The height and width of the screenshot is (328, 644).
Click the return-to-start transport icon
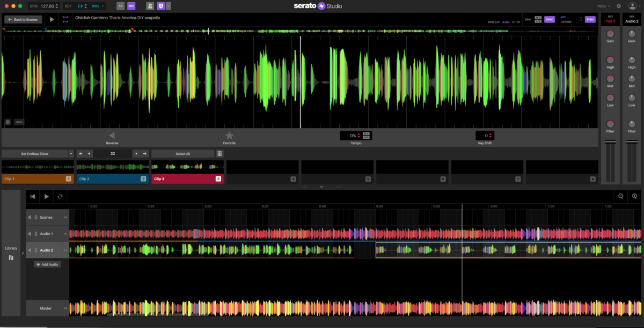pyautogui.click(x=33, y=197)
